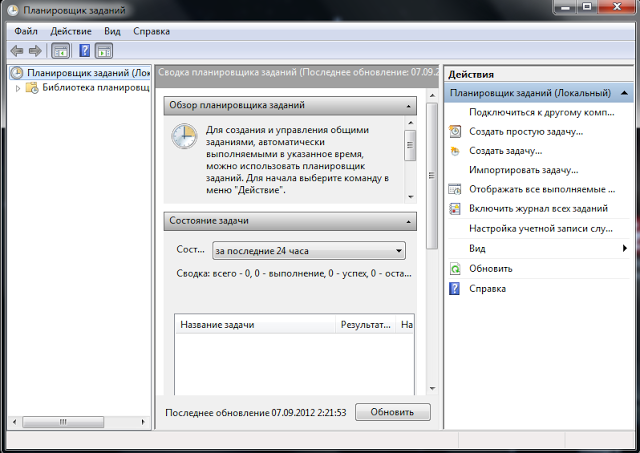This screenshot has height=453, width=640.
Task: Click overview text scrollbar up arrow
Action: tap(411, 123)
